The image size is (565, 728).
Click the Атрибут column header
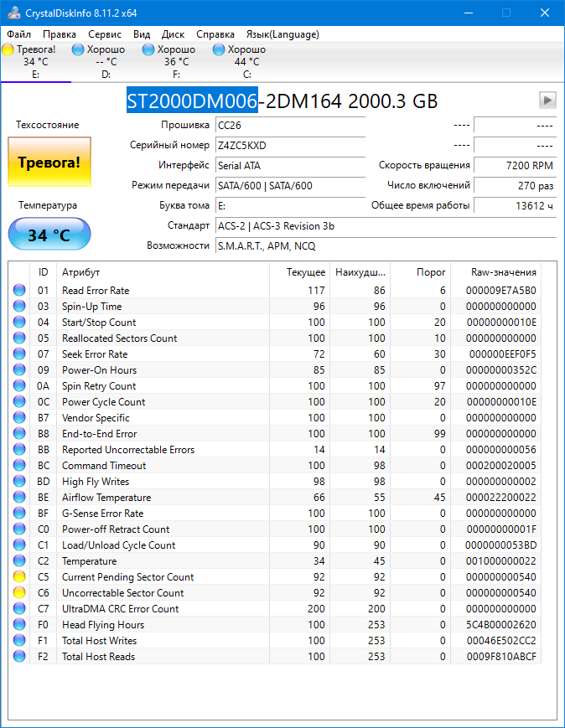pyautogui.click(x=163, y=272)
